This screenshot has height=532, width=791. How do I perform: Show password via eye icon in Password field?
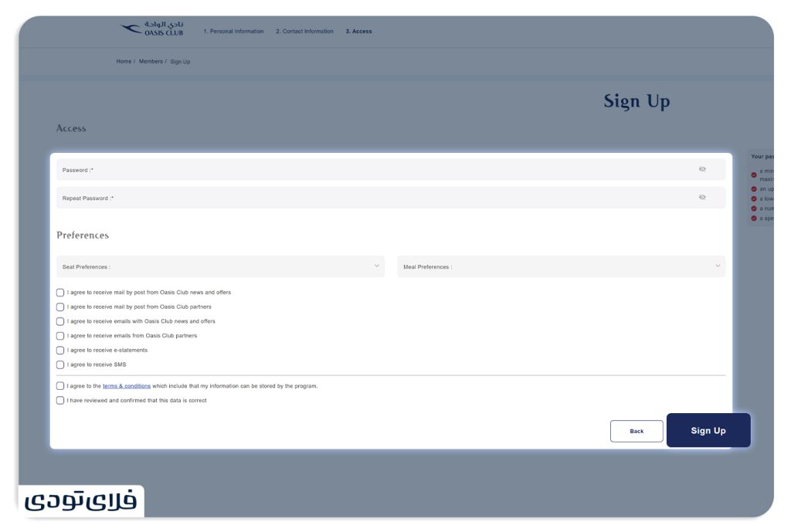coord(702,169)
